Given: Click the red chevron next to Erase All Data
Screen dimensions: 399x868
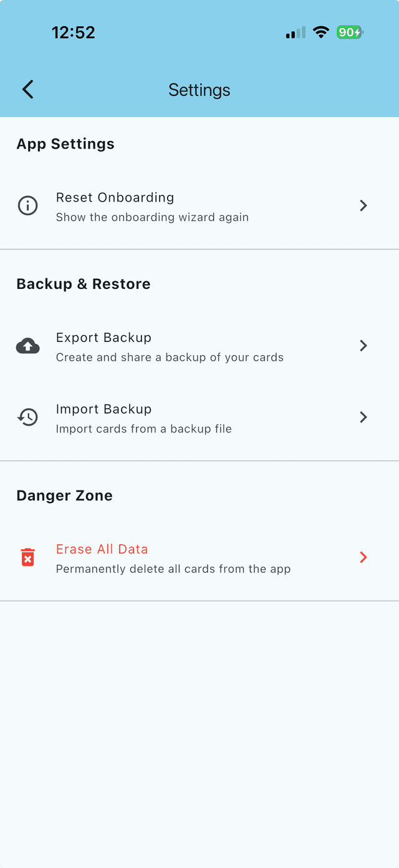Looking at the screenshot, I should (x=363, y=557).
